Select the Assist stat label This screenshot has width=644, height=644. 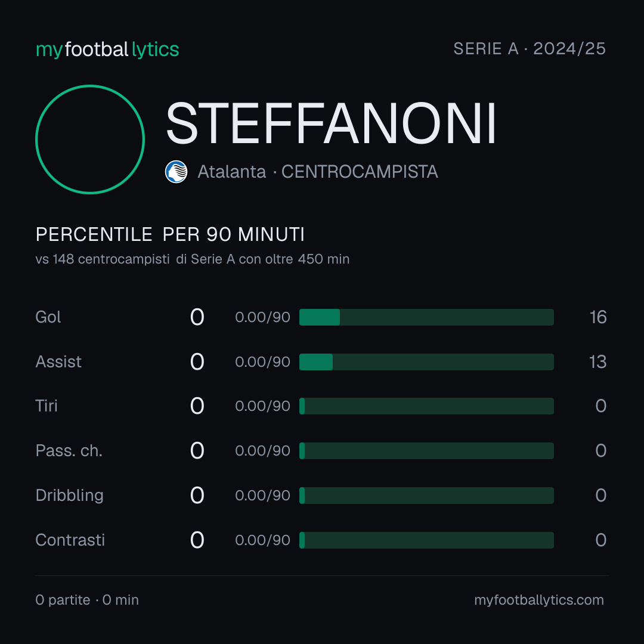pyautogui.click(x=58, y=362)
